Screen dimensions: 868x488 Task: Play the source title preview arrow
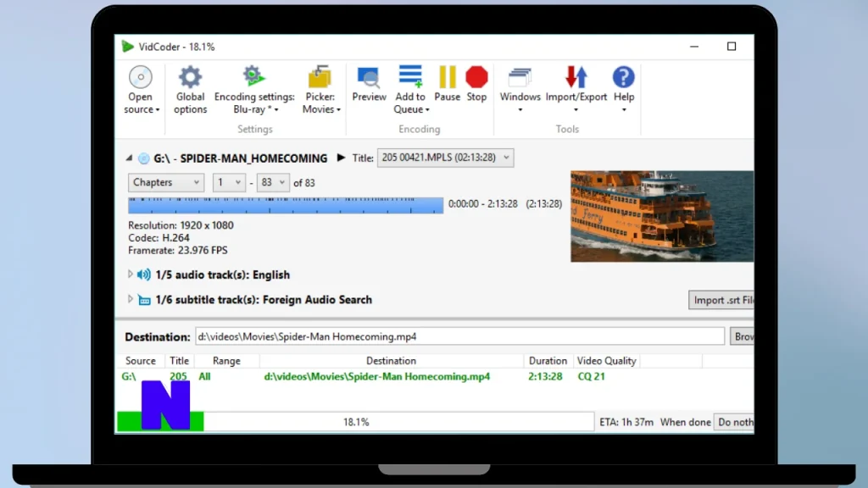(x=341, y=158)
